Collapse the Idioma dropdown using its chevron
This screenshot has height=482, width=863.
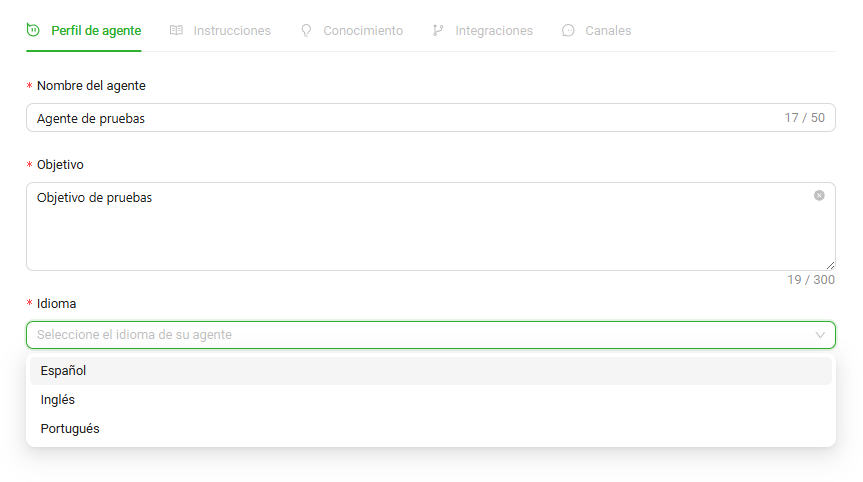pyautogui.click(x=820, y=335)
